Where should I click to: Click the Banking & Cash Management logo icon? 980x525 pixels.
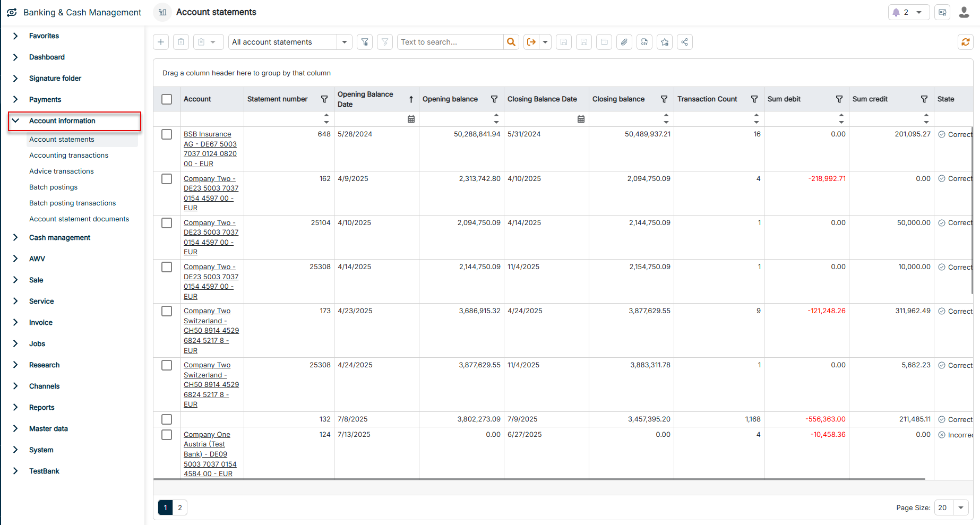[12, 12]
